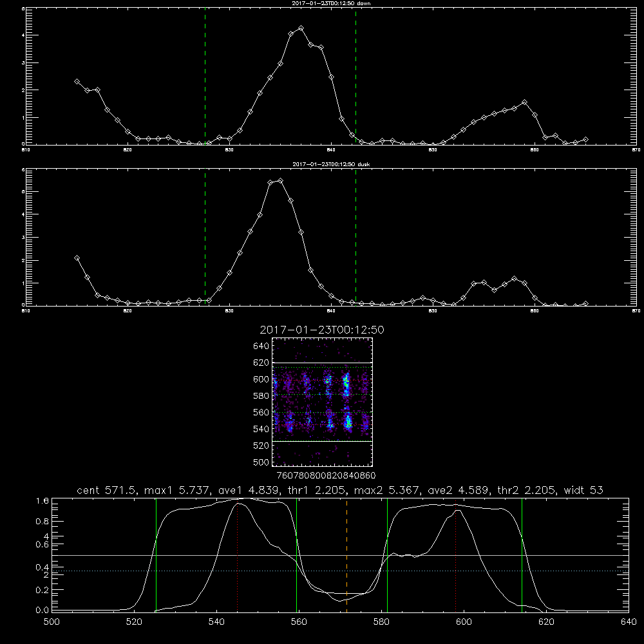
Task: Select the left green dashed line in dusk plot
Action: click(205, 237)
